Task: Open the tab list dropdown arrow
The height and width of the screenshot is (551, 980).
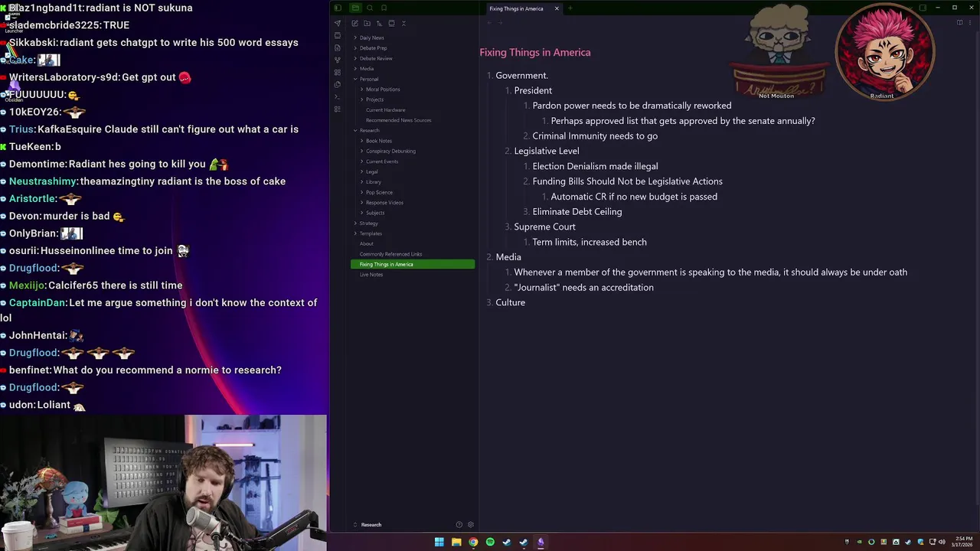Action: click(911, 8)
